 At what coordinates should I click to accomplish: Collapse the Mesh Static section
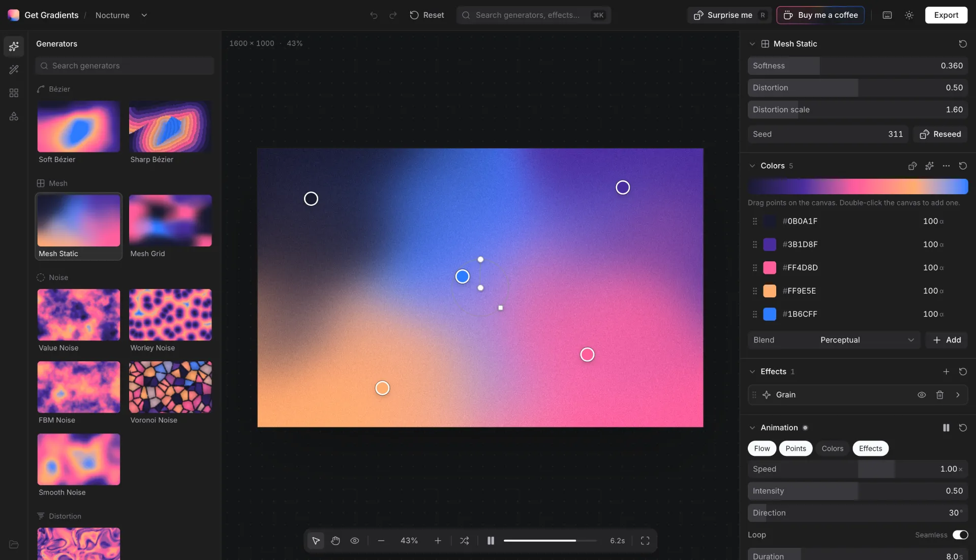[752, 44]
